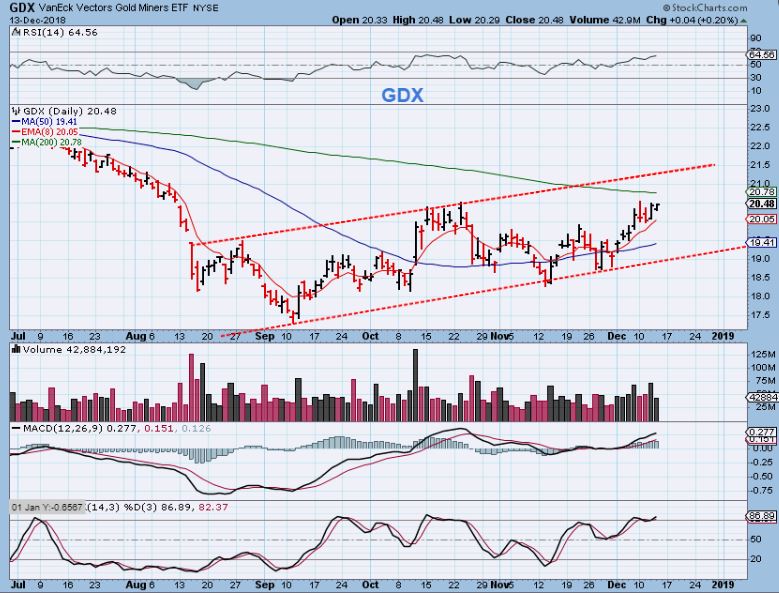This screenshot has width=779, height=593.
Task: Click the 64.56 RSI value tag on right axis
Action: click(760, 55)
